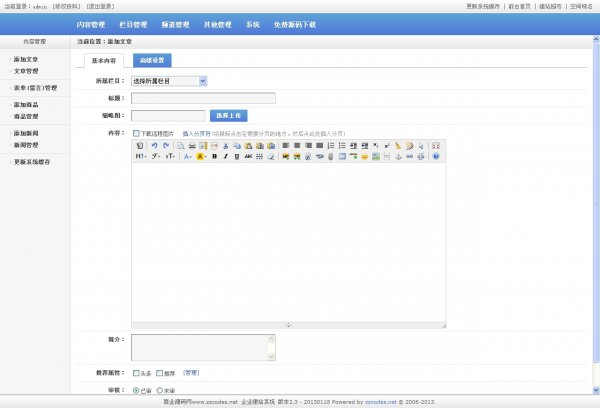Check the 头条 attribute checkbox
Screen dimensions: 600x408
coord(136,373)
